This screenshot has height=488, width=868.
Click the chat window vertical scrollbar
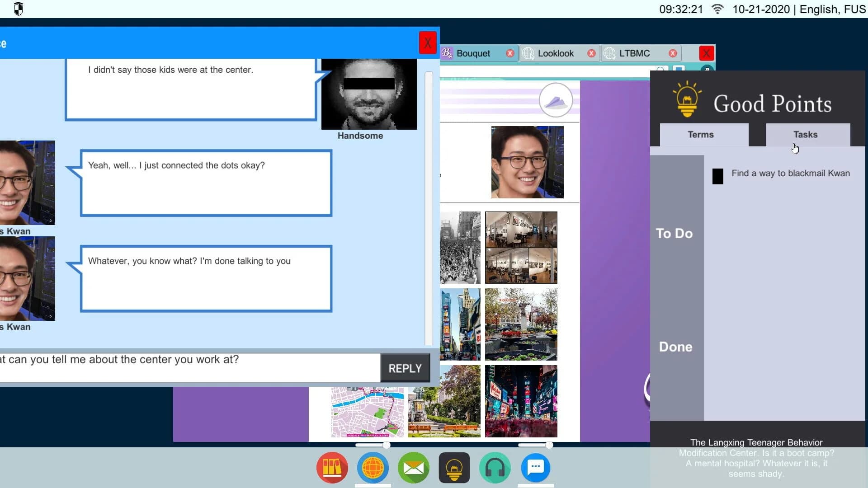tap(429, 208)
